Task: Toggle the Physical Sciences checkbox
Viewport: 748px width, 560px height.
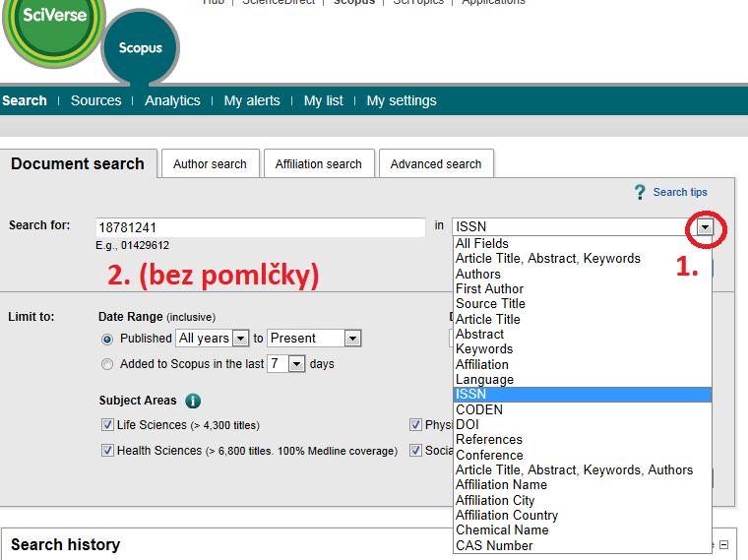Action: click(415, 424)
